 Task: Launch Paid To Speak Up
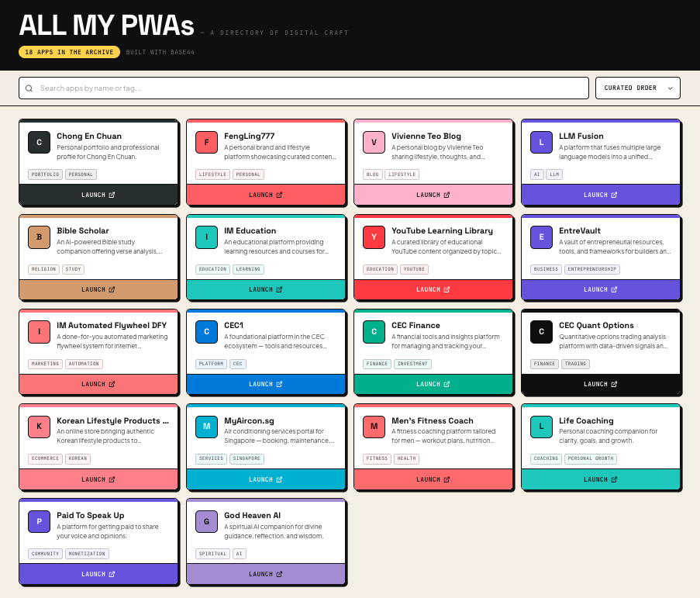point(98,574)
